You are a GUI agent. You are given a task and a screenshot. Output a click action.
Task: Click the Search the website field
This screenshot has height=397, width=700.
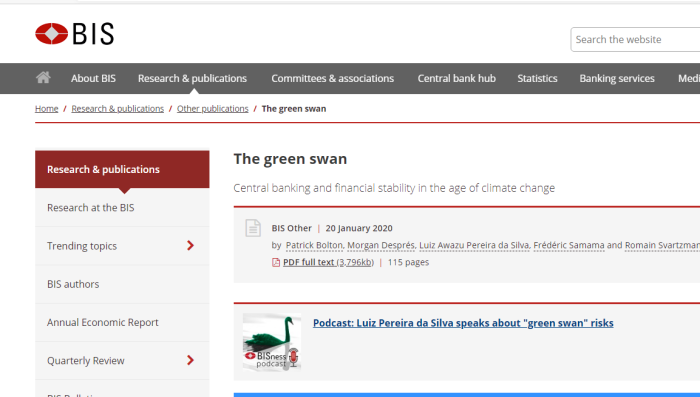[x=635, y=39]
